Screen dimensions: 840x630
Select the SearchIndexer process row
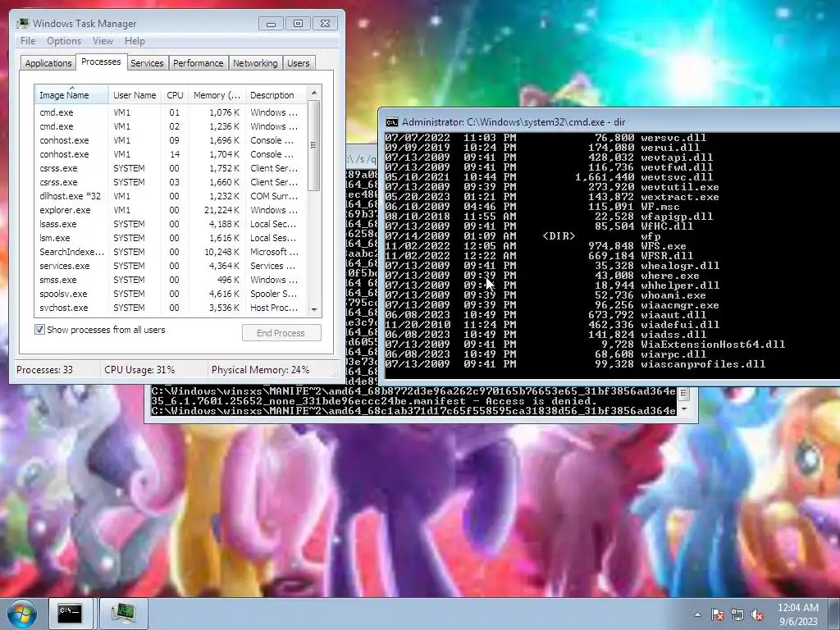coord(171,252)
